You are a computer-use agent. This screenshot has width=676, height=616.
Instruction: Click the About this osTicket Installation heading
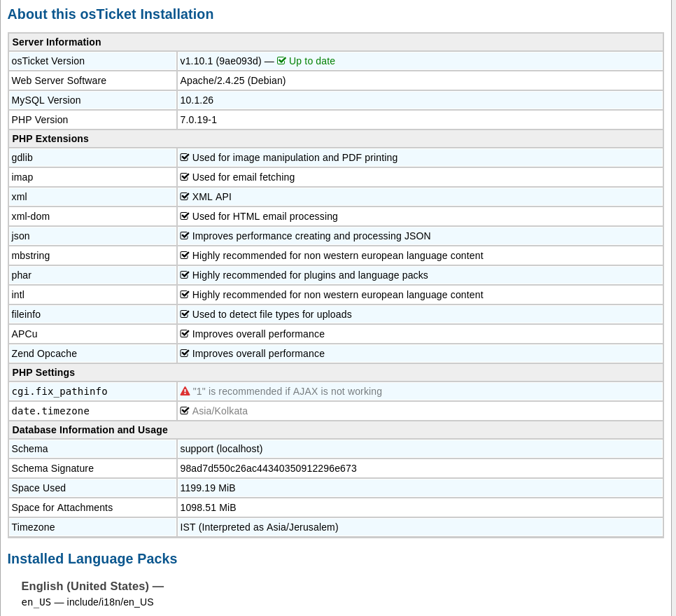110,13
